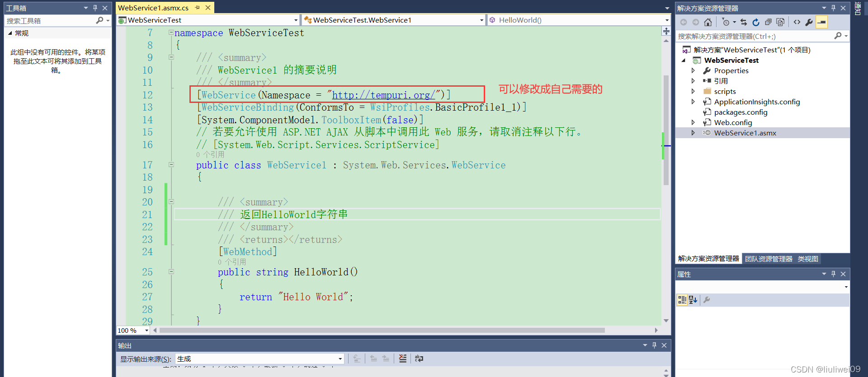Open WebServiceTest project dropdown in editor
This screenshot has height=377, width=868.
[x=296, y=20]
